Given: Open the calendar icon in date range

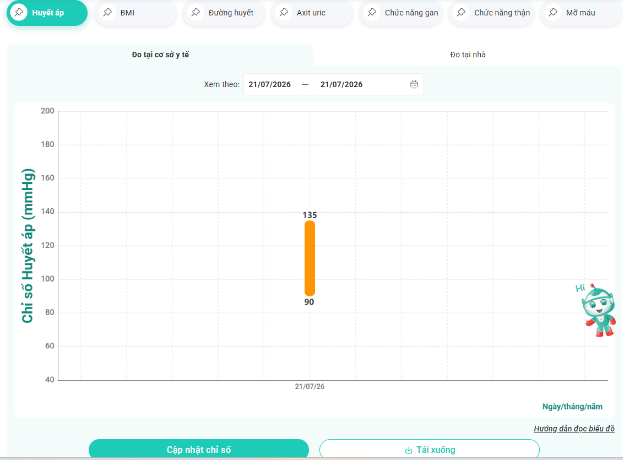Looking at the screenshot, I should pos(414,84).
